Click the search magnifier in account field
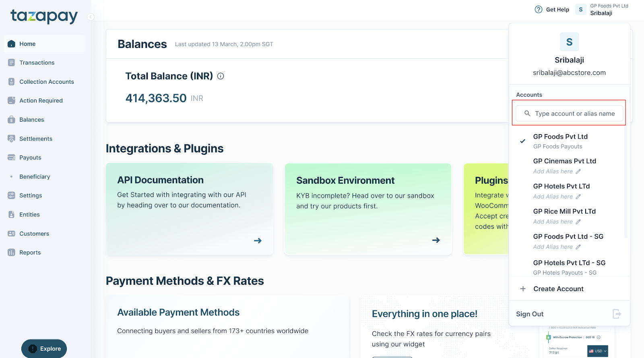Viewport: 644px width, 358px height. pos(527,114)
